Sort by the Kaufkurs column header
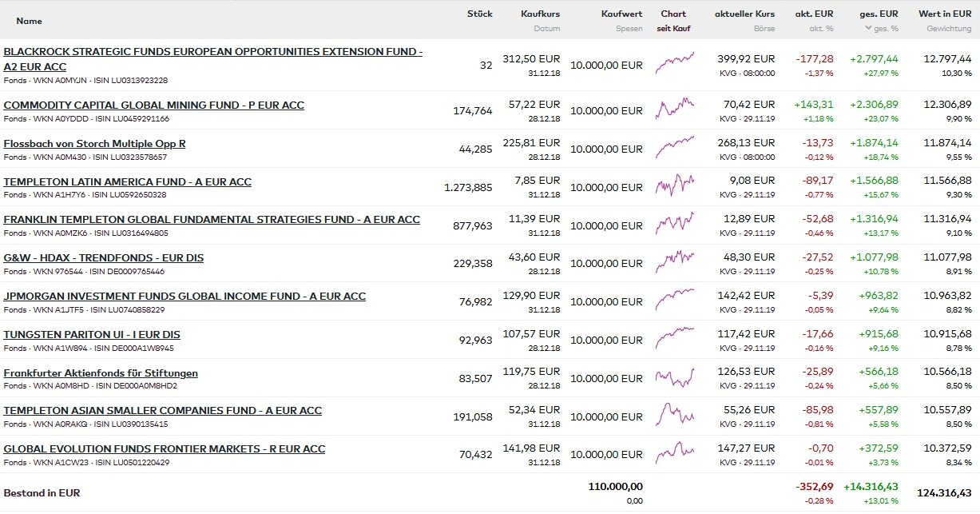This screenshot has height=514, width=980. tap(540, 14)
